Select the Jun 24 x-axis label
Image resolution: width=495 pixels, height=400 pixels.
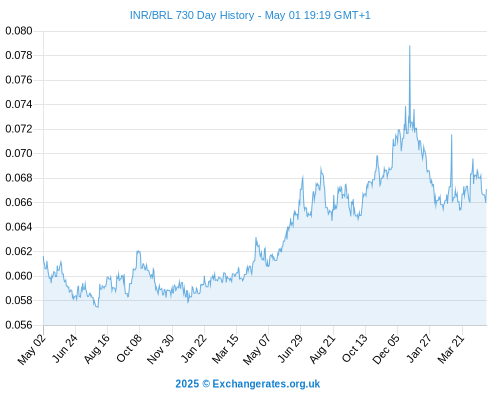(x=65, y=349)
